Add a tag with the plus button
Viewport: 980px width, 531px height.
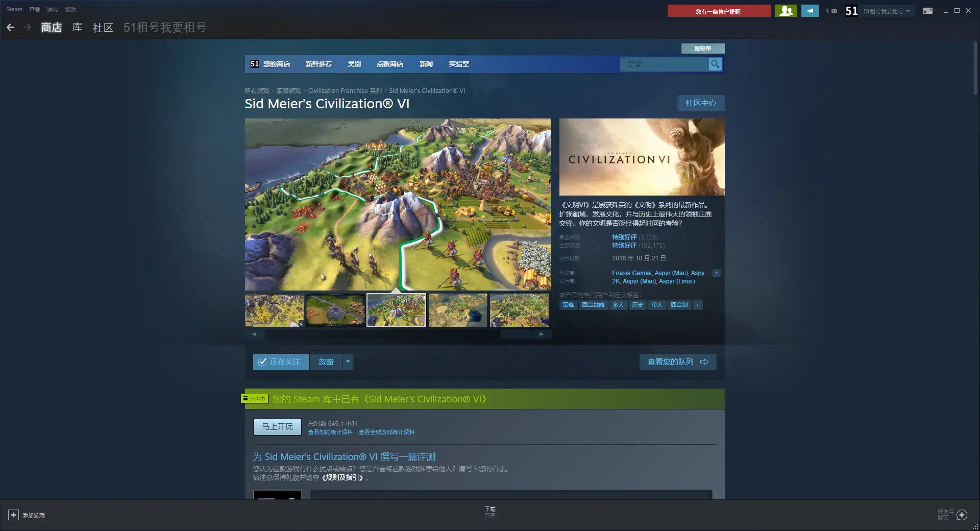coord(697,305)
